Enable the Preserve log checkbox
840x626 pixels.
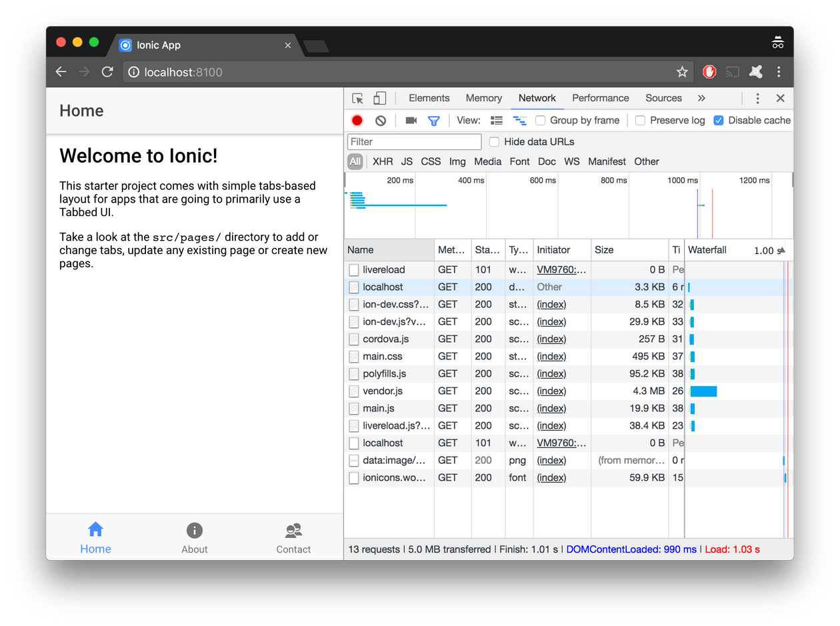(640, 121)
